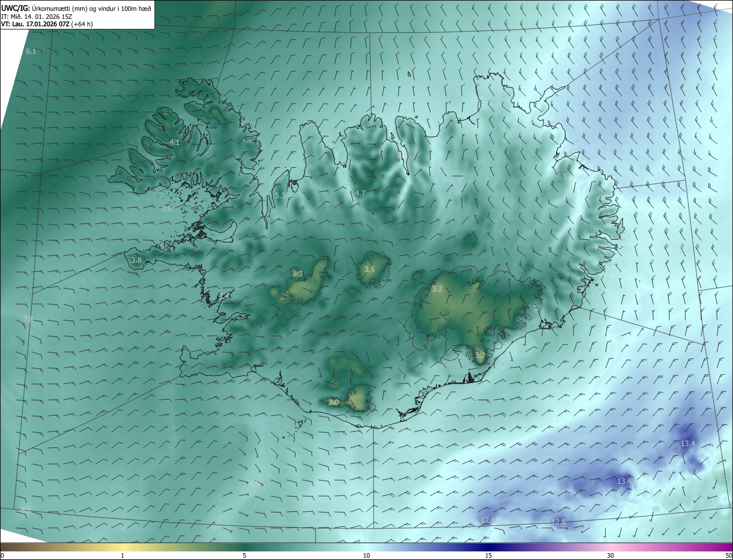Select the 3.3 value on glacier
Screen dimensions: 733x560
(x=297, y=274)
